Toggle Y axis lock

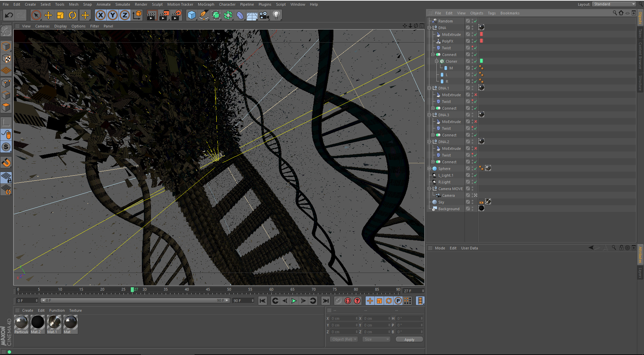[x=113, y=15]
